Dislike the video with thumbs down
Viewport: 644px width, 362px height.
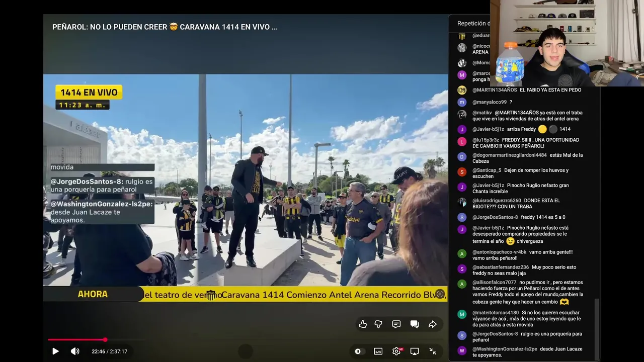click(x=378, y=324)
